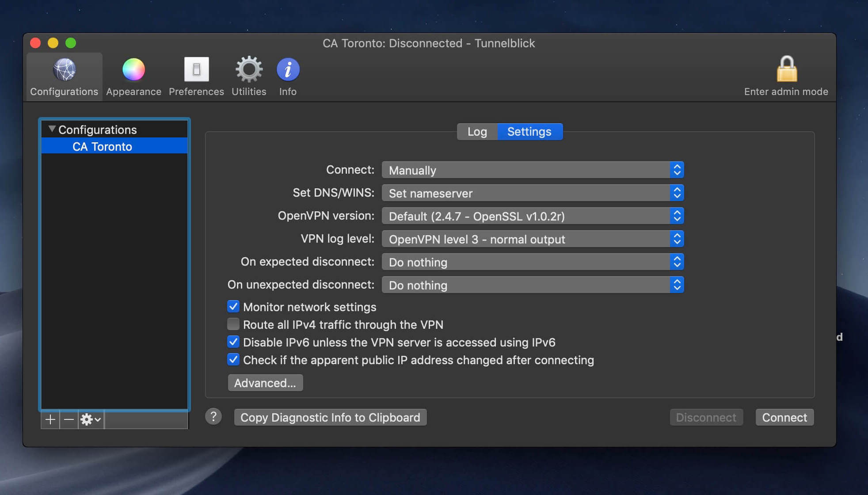Switch to the Settings tab

529,132
